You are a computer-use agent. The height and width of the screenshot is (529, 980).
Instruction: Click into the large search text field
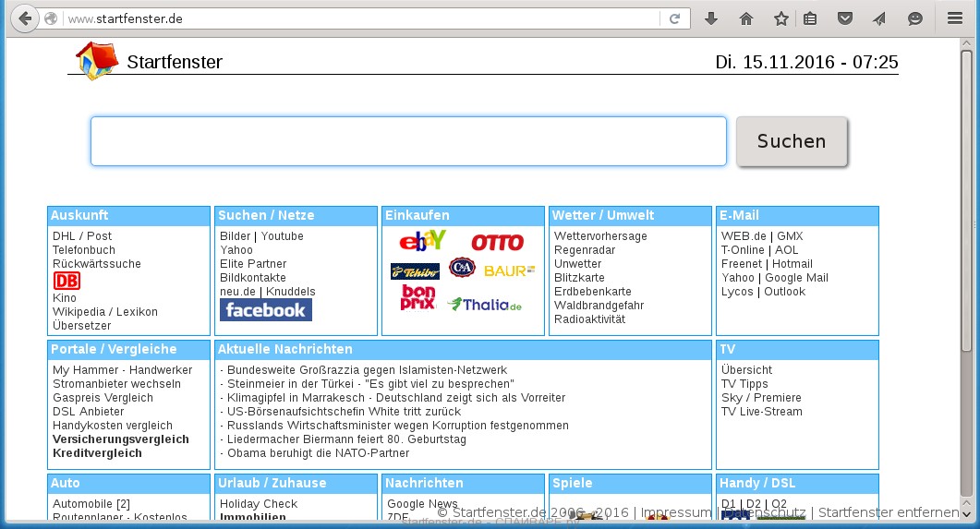pyautogui.click(x=408, y=141)
